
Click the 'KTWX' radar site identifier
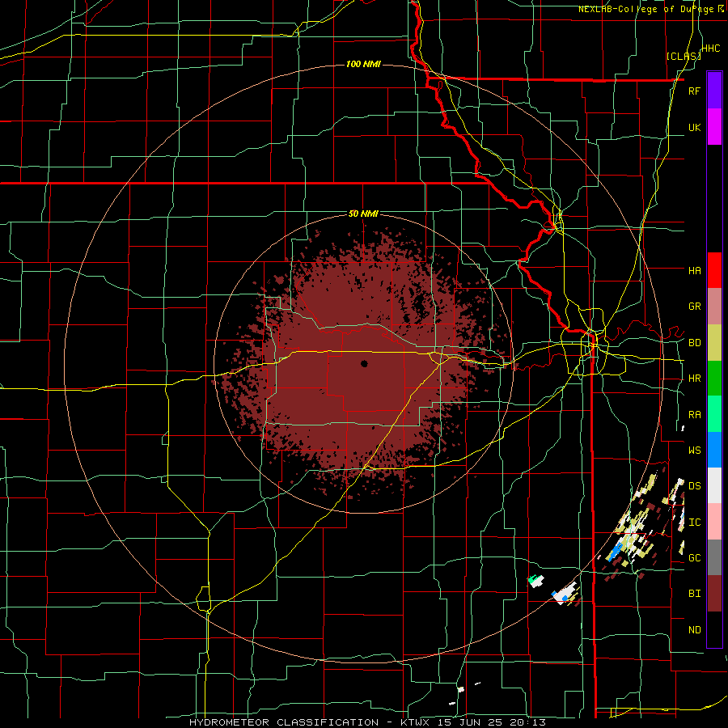coord(415,722)
